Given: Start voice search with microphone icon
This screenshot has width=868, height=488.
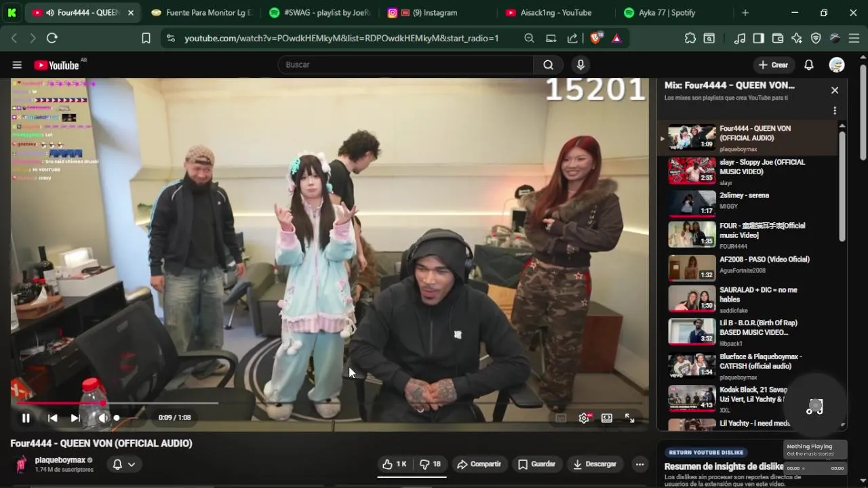Looking at the screenshot, I should coord(580,65).
